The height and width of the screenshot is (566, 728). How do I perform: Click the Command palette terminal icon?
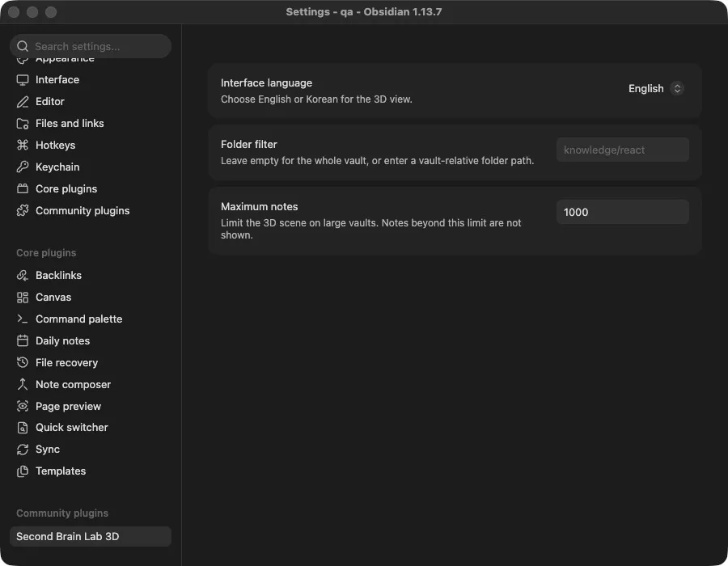(23, 319)
